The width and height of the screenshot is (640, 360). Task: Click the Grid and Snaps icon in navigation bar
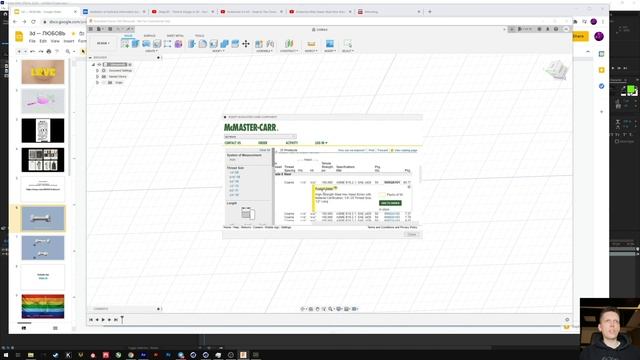347,309
